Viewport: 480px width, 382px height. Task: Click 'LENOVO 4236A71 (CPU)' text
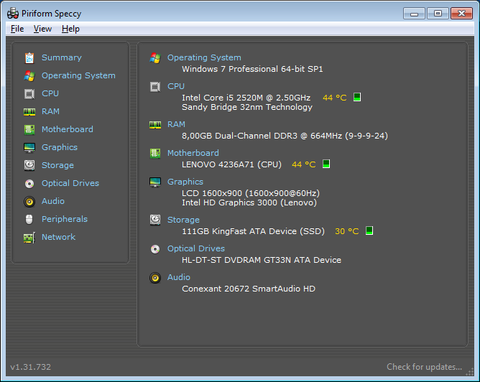(x=232, y=165)
